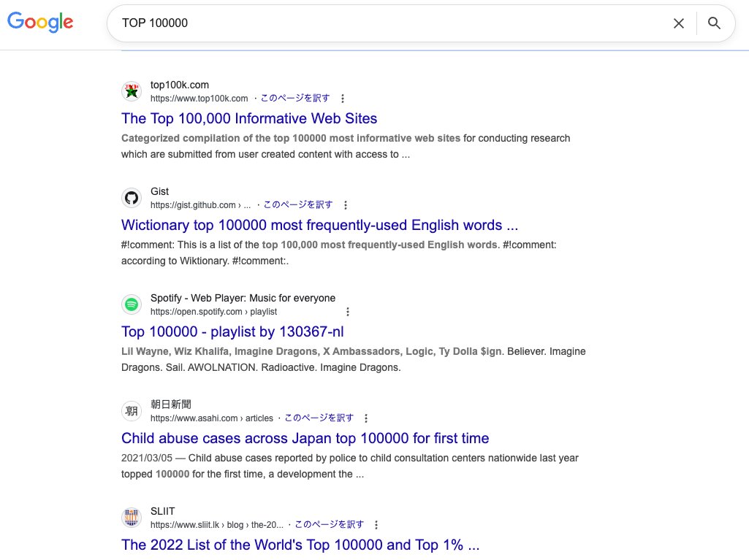Open the three-dot menu for Gist result
The width and height of the screenshot is (749, 560).
coord(346,205)
